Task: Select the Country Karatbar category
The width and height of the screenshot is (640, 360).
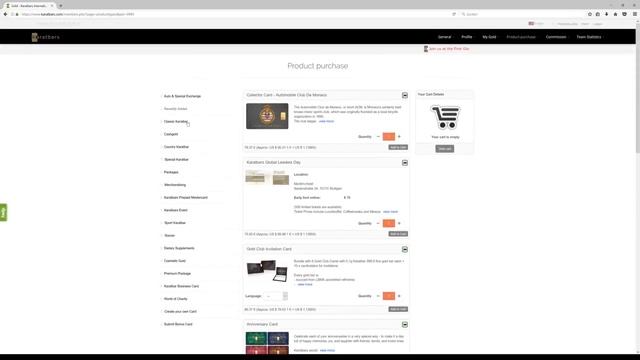Action: (176, 147)
